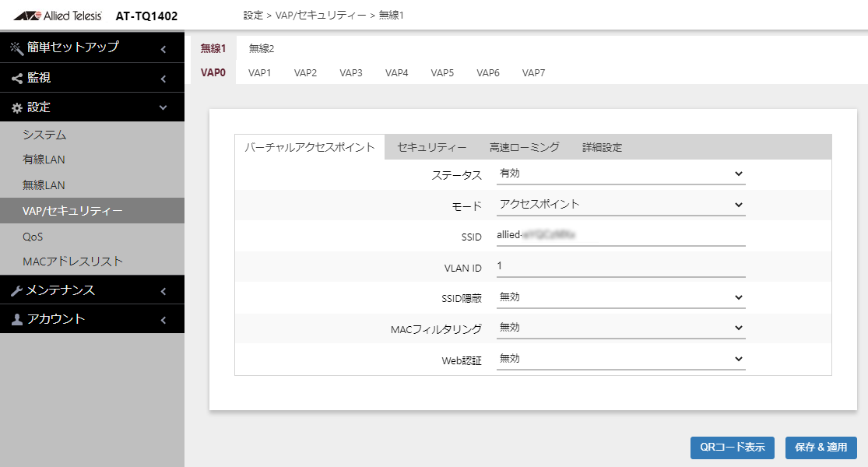Click the 監視 share-nodes icon

click(x=17, y=79)
